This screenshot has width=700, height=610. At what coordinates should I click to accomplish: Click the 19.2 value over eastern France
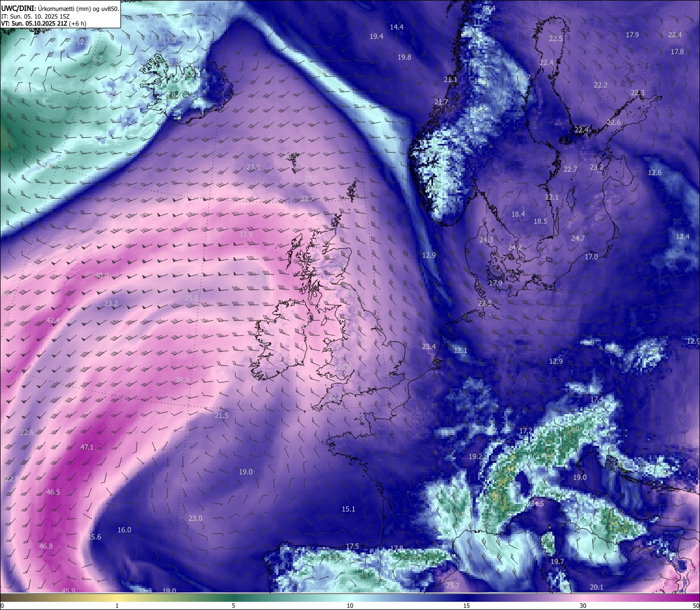point(475,456)
